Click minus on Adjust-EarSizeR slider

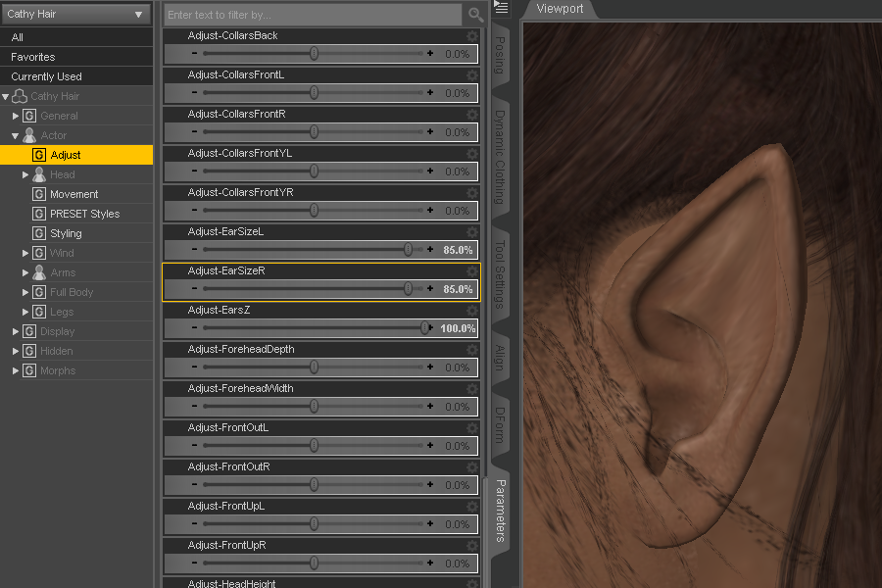(194, 289)
